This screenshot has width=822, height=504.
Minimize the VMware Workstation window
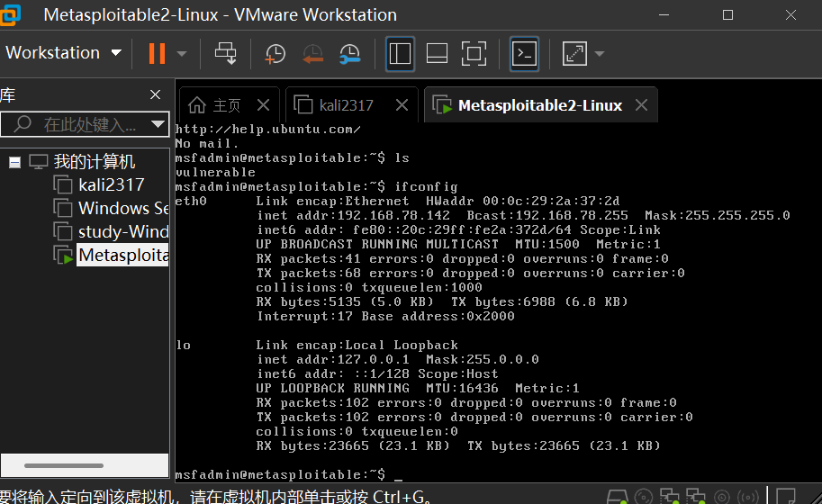[x=664, y=14]
